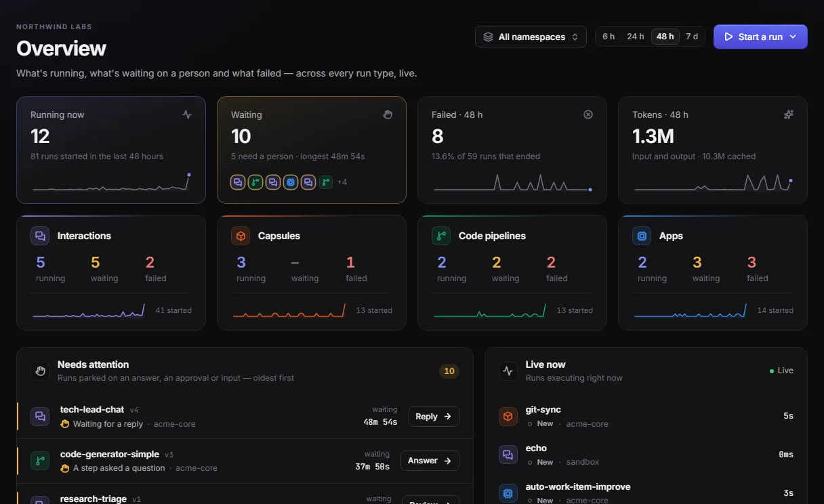824x504 pixels.
Task: Click the "37m 50s" waiting time
Action: [x=373, y=467]
